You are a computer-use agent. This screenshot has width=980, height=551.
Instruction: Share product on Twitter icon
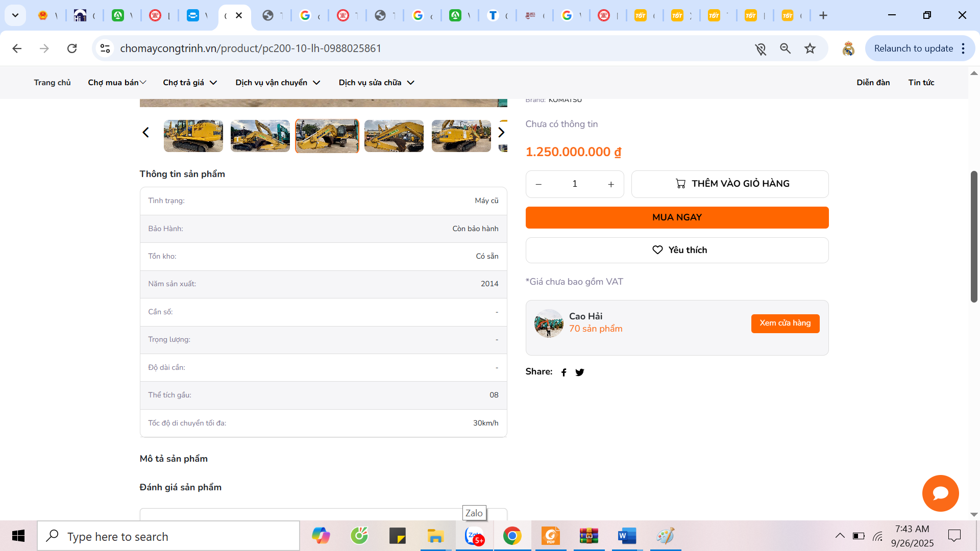580,372
